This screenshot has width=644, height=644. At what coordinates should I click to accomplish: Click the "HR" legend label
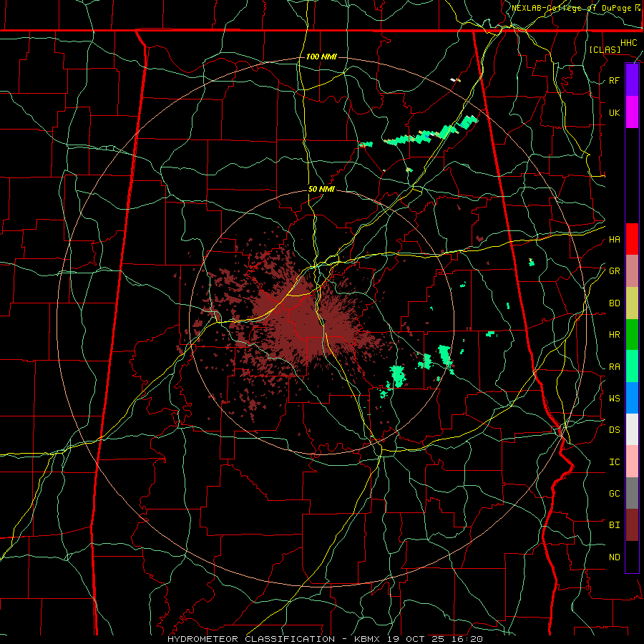click(614, 335)
